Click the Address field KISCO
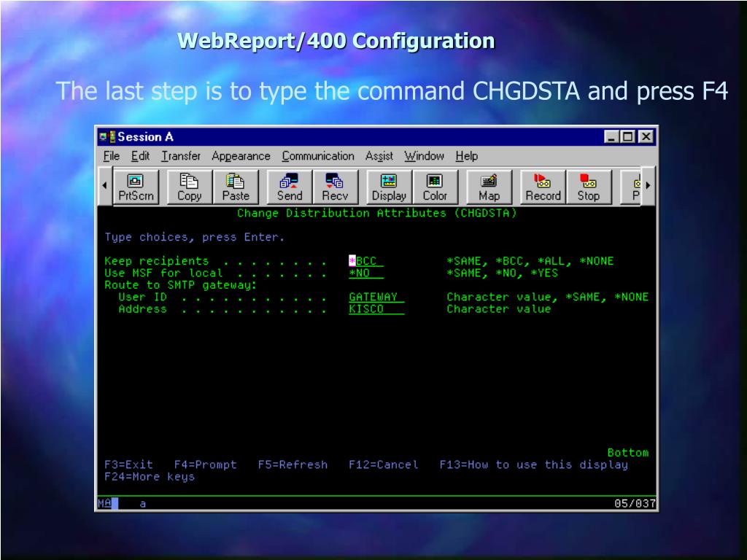The height and width of the screenshot is (560, 747). pyautogui.click(x=376, y=309)
